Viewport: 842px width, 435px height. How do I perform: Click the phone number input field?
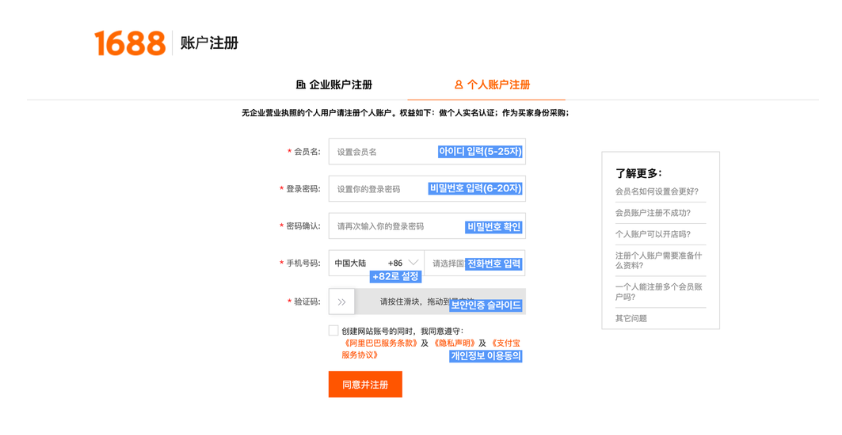[475, 263]
